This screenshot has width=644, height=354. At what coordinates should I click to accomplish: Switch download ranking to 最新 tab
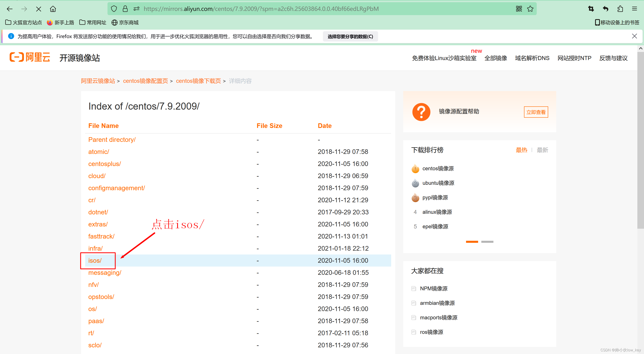tap(542, 150)
